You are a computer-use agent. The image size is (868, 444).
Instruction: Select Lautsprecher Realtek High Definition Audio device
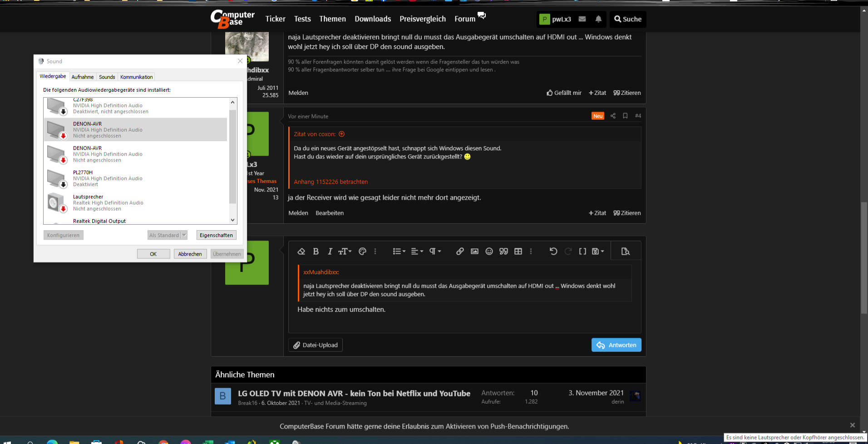coord(135,202)
